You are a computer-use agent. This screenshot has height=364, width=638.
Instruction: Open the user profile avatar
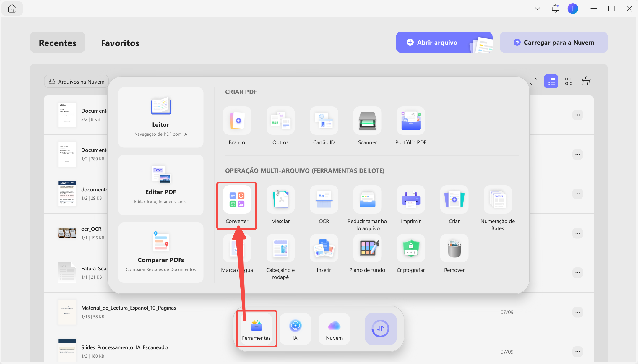[x=573, y=9]
